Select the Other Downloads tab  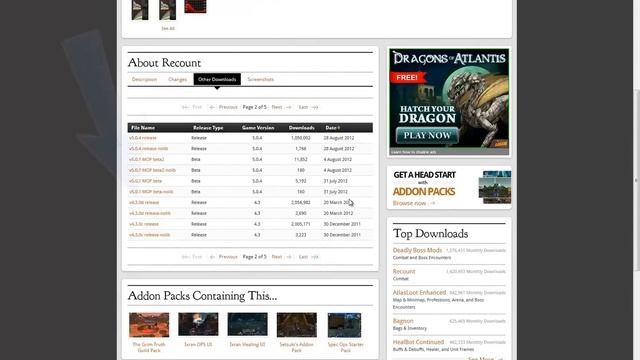click(x=217, y=79)
